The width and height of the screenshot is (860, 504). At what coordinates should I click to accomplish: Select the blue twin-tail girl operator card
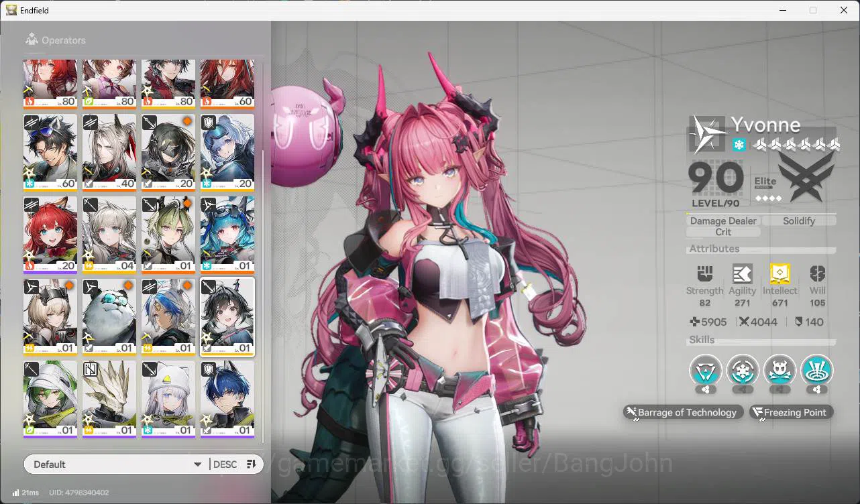(227, 235)
